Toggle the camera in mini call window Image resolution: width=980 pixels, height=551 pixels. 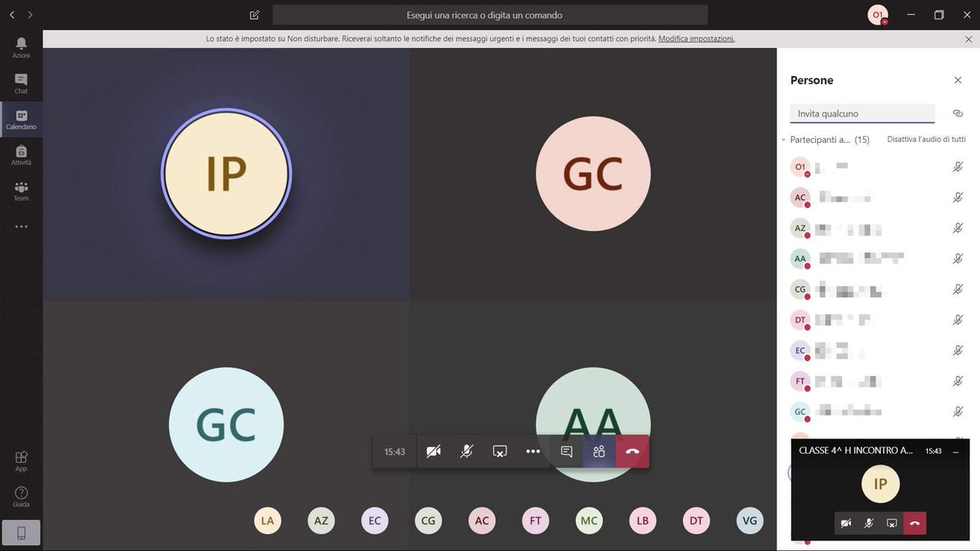846,523
